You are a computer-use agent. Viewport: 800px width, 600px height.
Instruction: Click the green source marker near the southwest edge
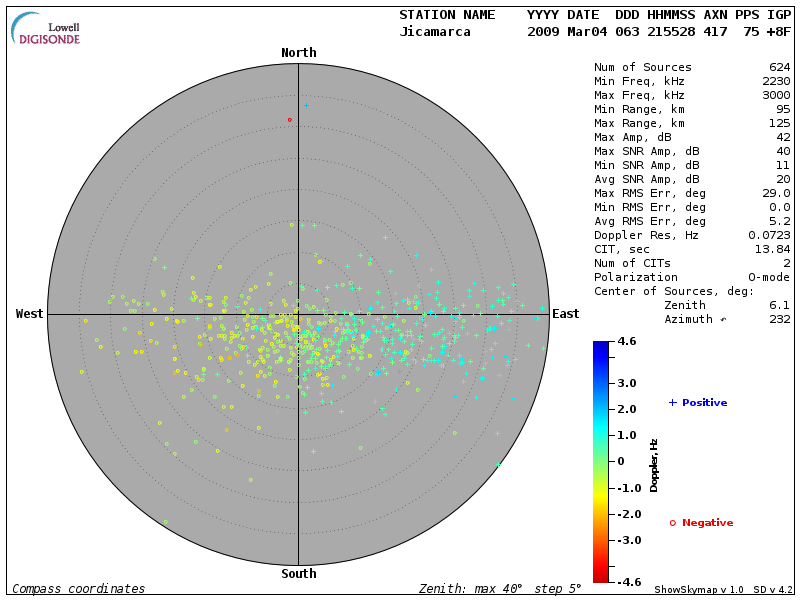(165, 521)
